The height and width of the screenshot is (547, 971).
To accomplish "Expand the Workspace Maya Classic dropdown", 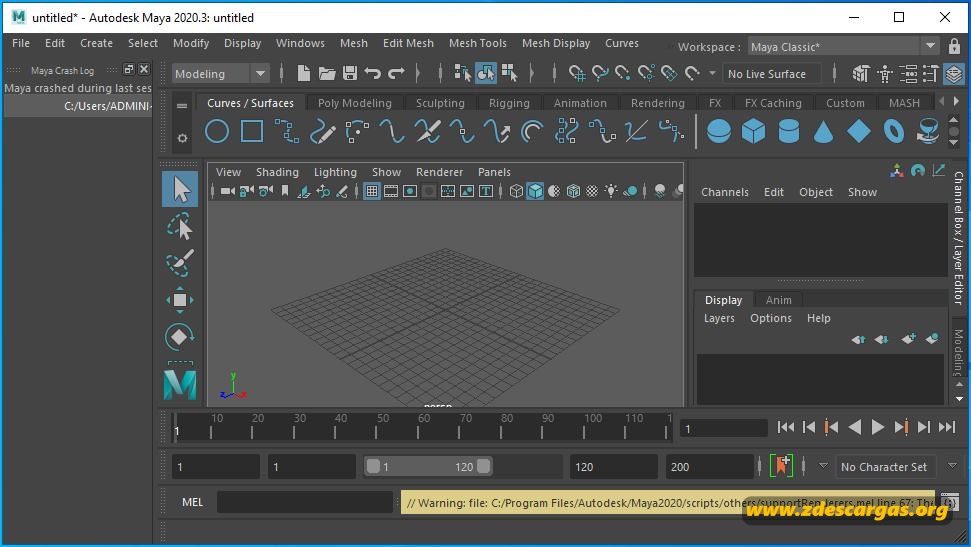I will tap(843, 46).
